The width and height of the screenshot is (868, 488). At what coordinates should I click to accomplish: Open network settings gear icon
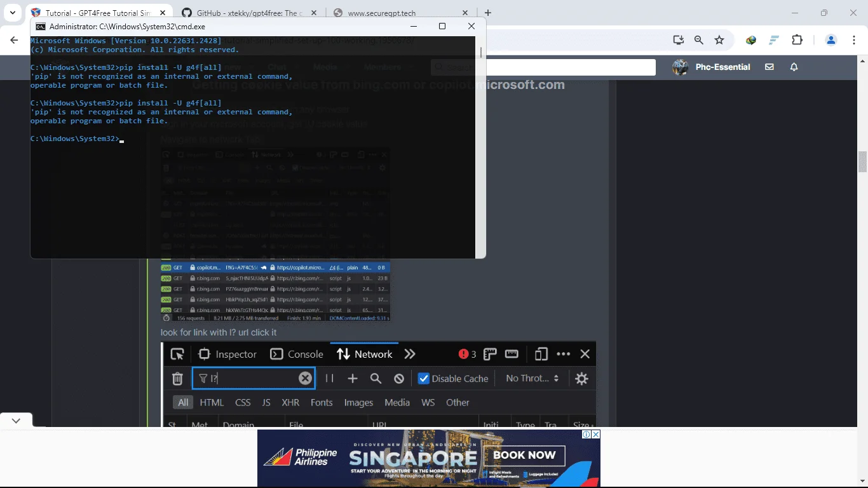(581, 379)
